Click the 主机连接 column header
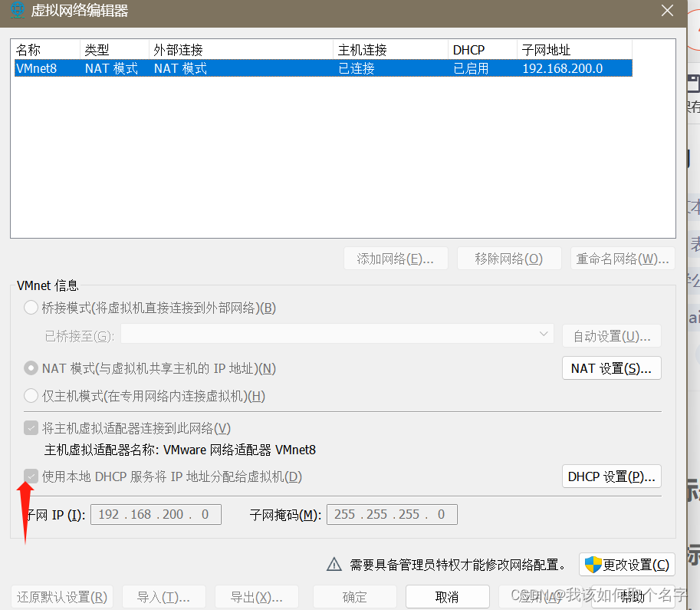 (390, 50)
